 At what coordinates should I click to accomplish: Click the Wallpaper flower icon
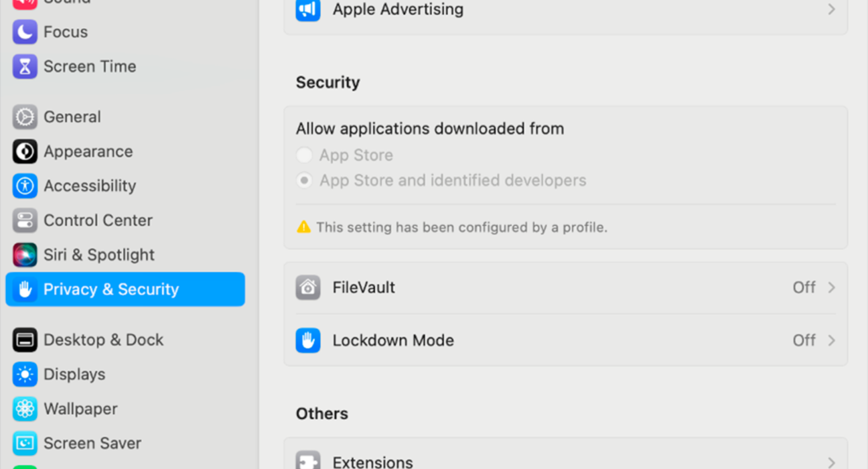[x=25, y=409]
